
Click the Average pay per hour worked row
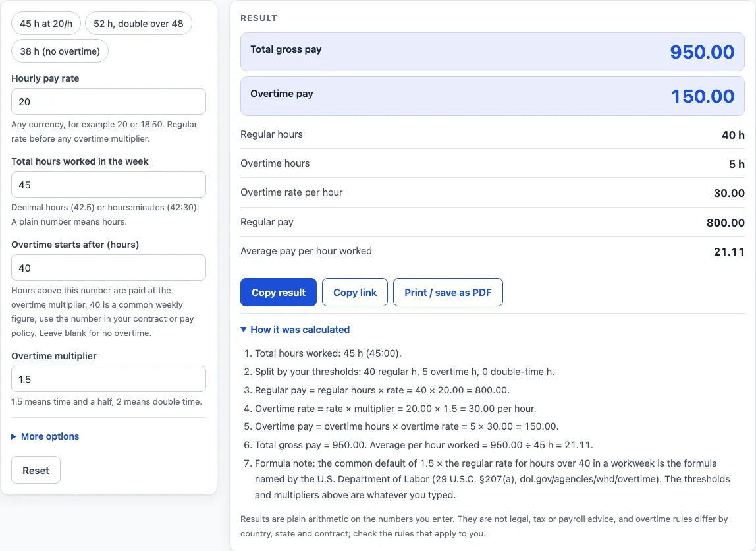[493, 251]
